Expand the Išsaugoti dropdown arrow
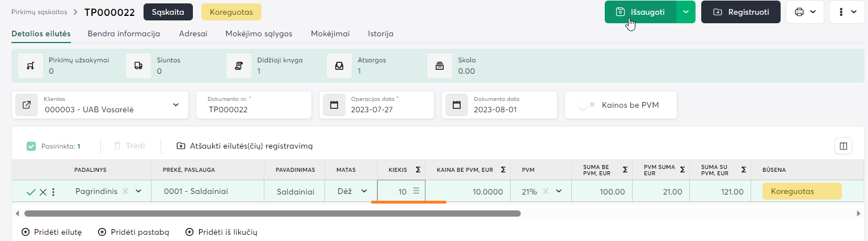Viewport: 868px width, 241px height. pyautogui.click(x=686, y=12)
